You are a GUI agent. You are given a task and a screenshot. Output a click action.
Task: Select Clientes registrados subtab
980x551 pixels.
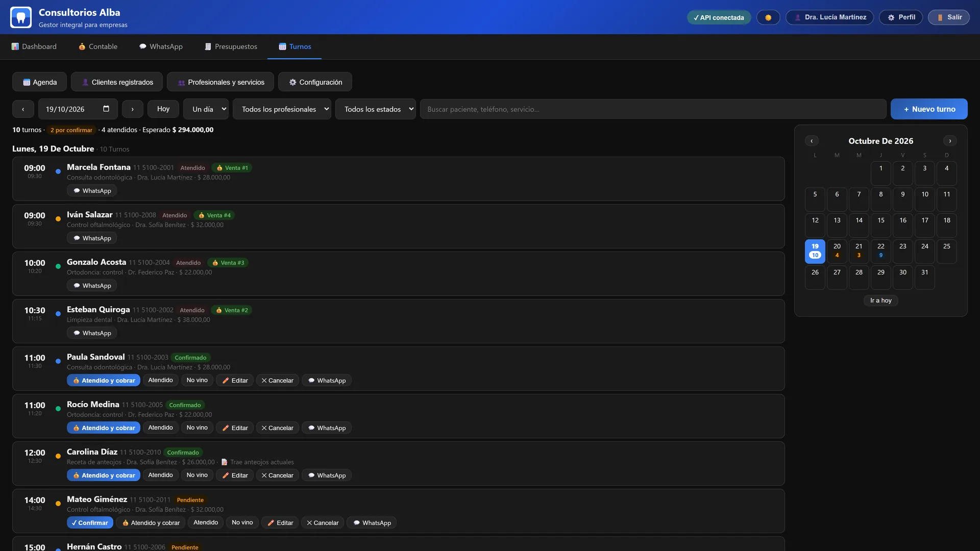click(x=117, y=82)
